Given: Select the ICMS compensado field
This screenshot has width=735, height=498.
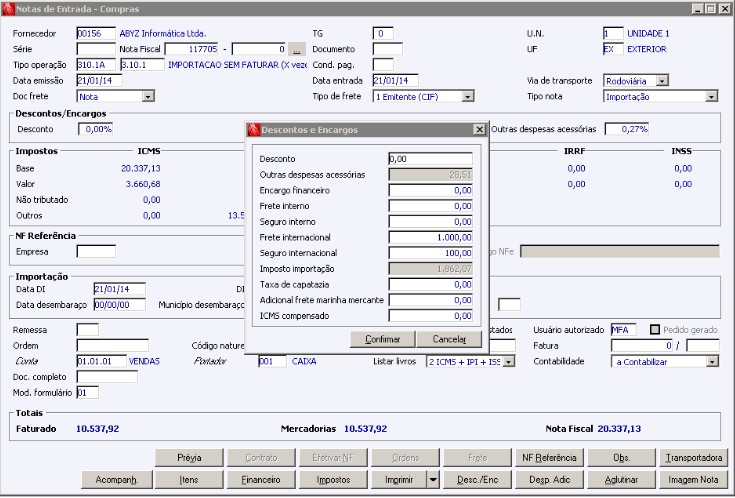Looking at the screenshot, I should (x=430, y=316).
